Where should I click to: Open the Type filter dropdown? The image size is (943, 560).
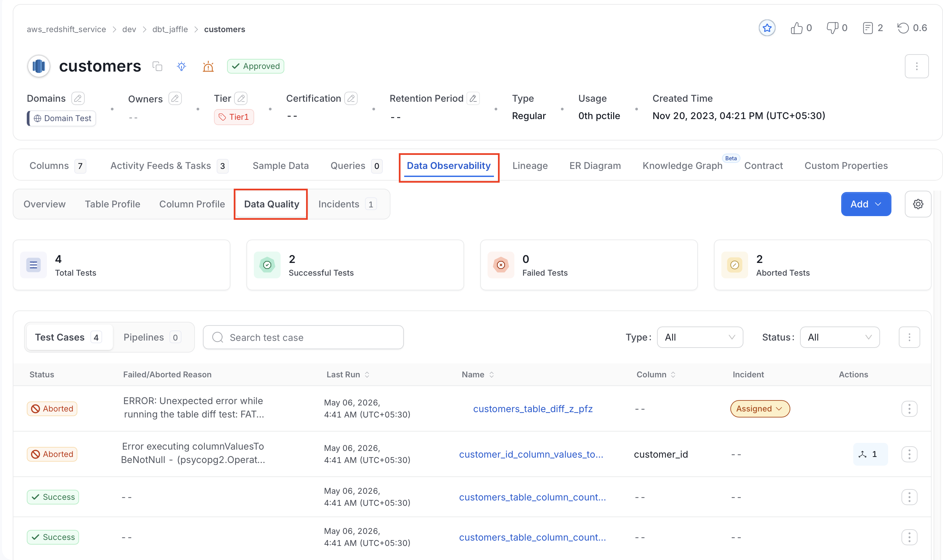coord(700,337)
